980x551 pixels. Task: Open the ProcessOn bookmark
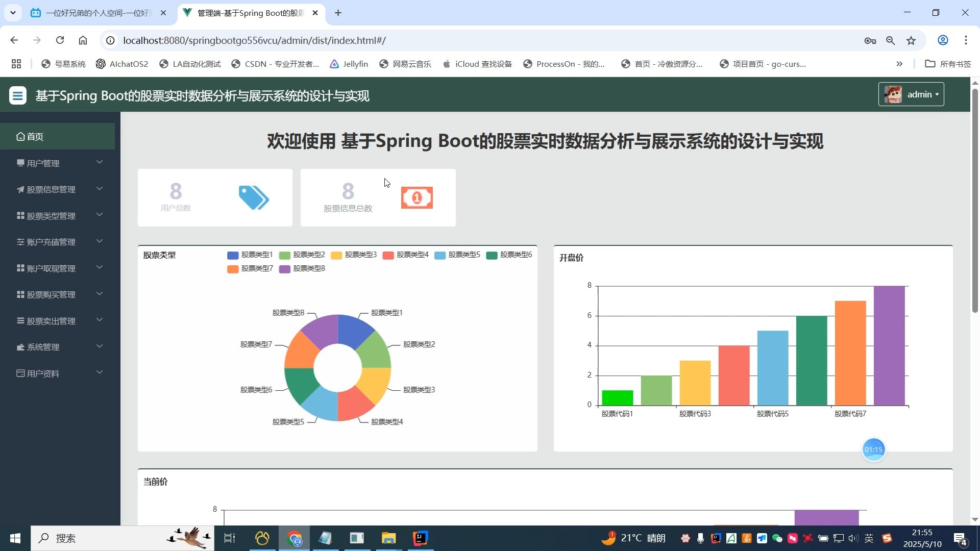[x=564, y=64]
